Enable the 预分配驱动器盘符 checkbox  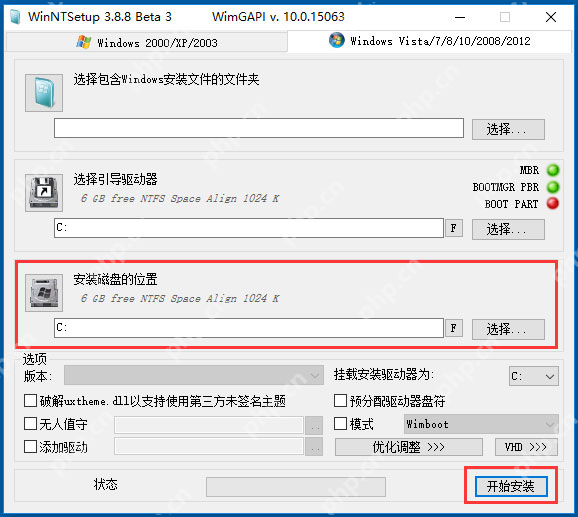(340, 401)
